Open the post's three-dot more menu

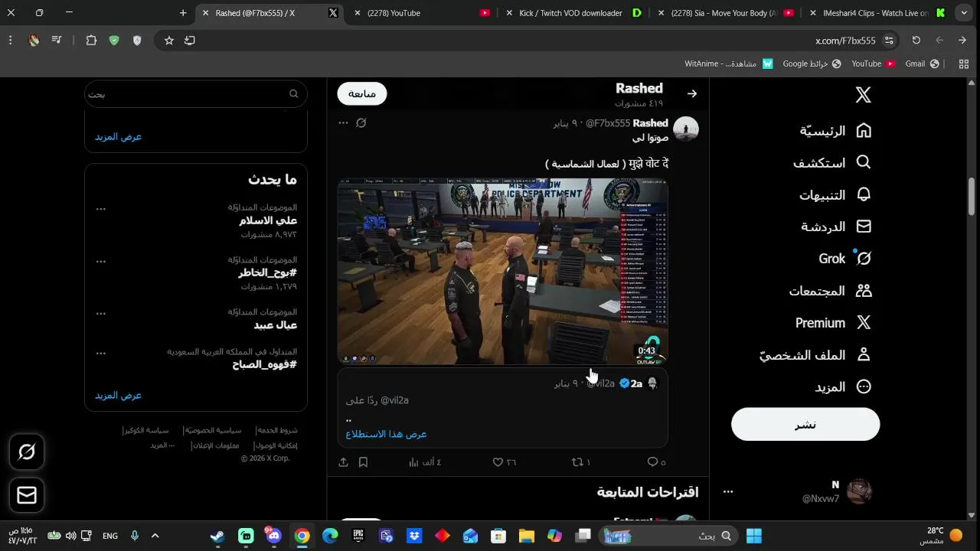[343, 122]
